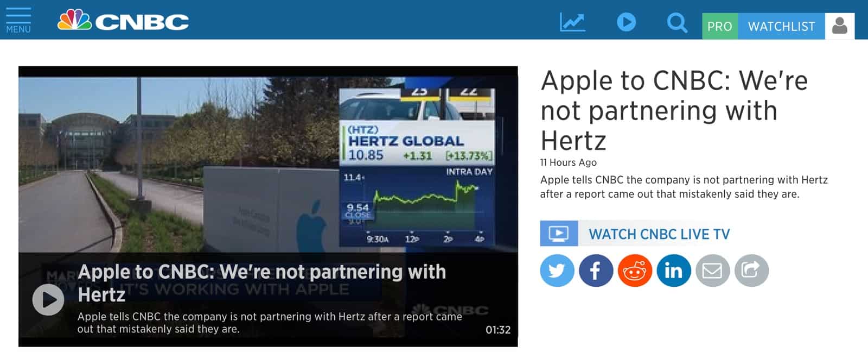The width and height of the screenshot is (868, 352).
Task: Click the header video play circle icon
Action: tap(626, 22)
